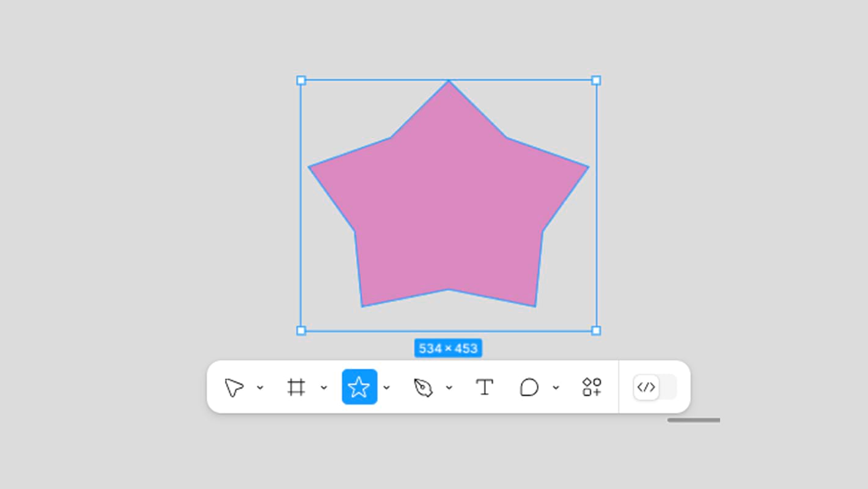Open the Actions shapes-plus icon

[592, 387]
